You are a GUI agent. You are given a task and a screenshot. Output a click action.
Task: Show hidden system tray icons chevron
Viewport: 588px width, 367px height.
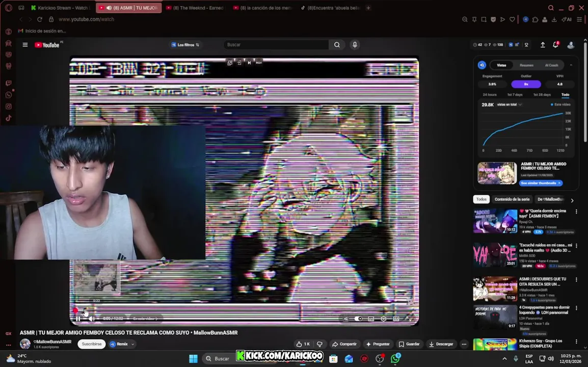(504, 359)
